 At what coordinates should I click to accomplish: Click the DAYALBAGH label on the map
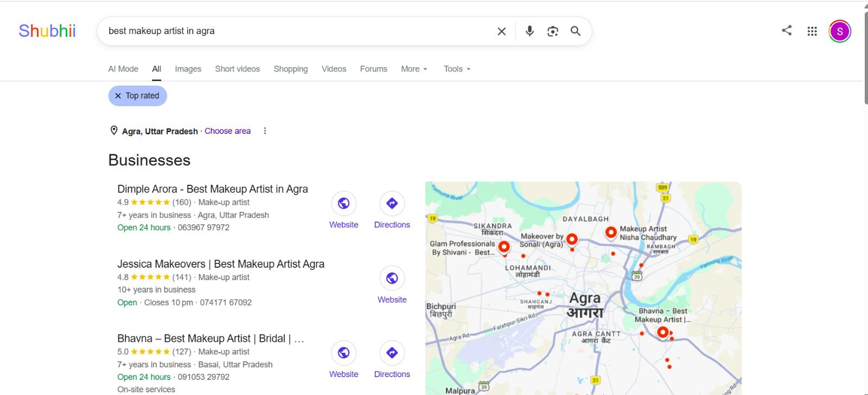[585, 219]
